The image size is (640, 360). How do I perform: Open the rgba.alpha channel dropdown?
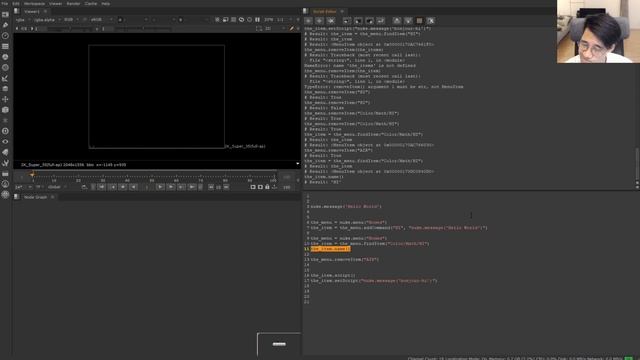pyautogui.click(x=47, y=20)
